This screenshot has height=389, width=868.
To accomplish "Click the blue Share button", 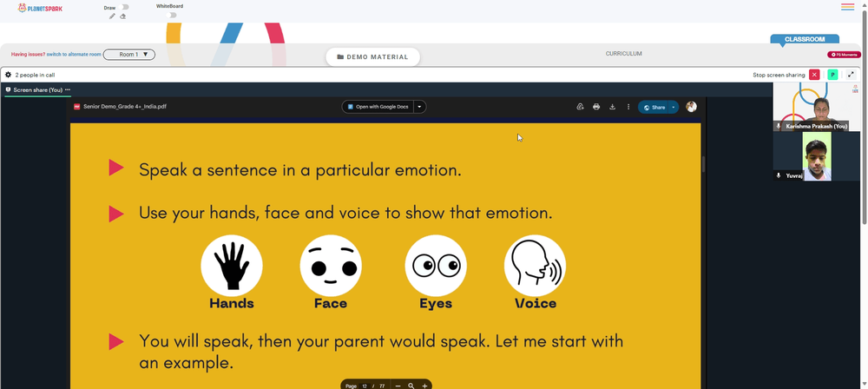I will tap(654, 107).
